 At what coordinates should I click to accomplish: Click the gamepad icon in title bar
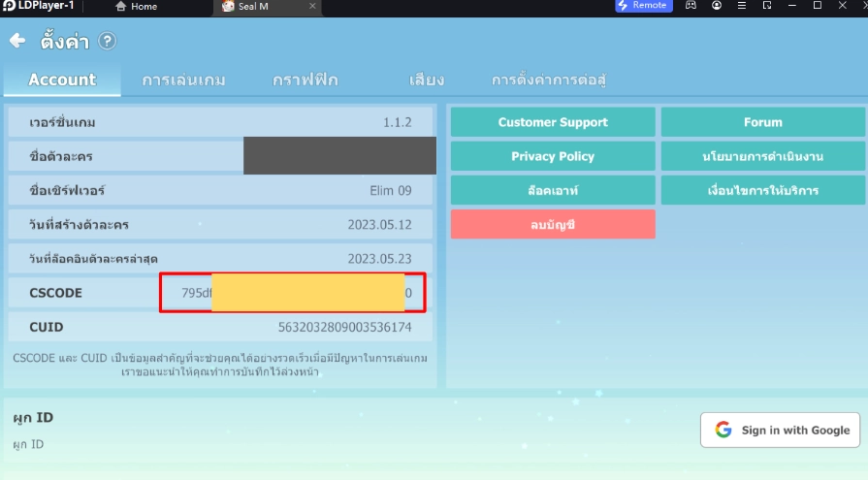coord(691,6)
